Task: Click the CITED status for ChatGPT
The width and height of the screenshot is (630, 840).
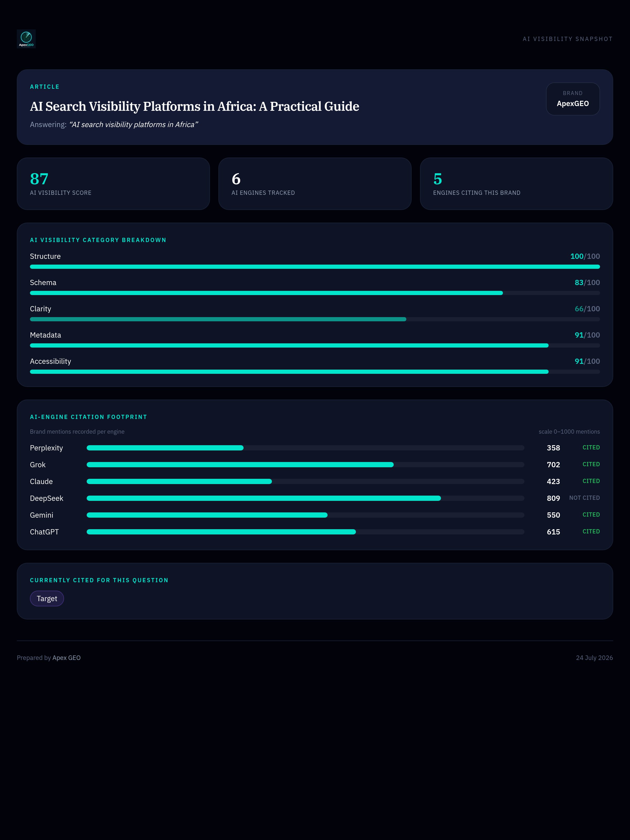Action: 591,531
